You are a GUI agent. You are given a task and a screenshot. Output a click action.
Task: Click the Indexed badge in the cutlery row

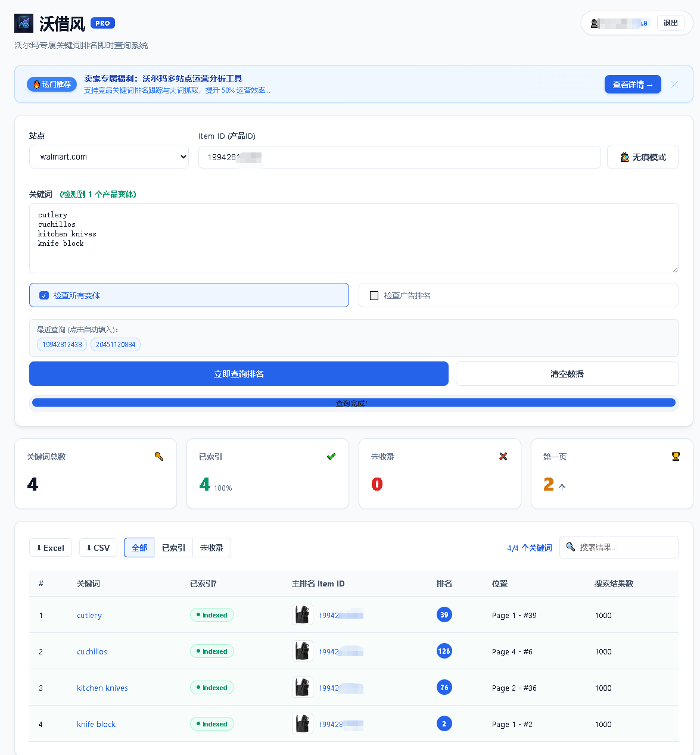[x=212, y=615]
